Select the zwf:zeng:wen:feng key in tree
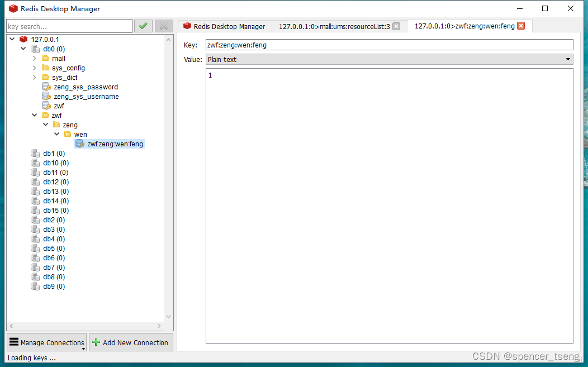 coord(115,144)
